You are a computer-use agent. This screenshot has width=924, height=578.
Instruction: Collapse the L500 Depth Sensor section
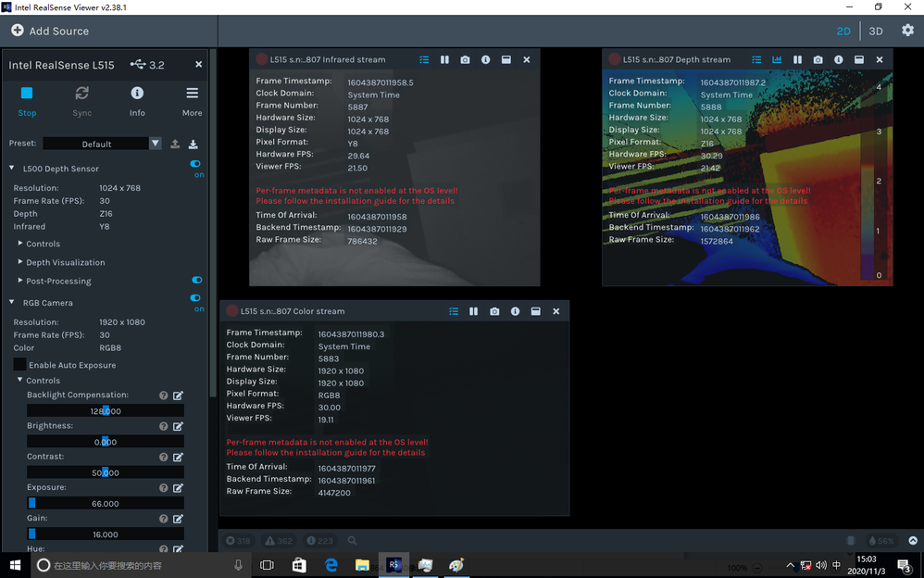click(11, 168)
